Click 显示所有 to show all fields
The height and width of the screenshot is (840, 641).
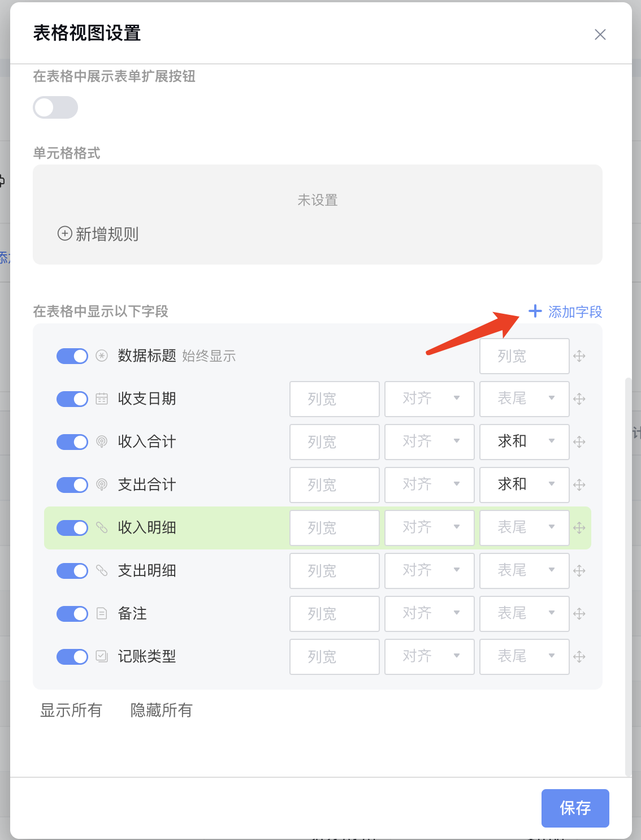(x=71, y=711)
